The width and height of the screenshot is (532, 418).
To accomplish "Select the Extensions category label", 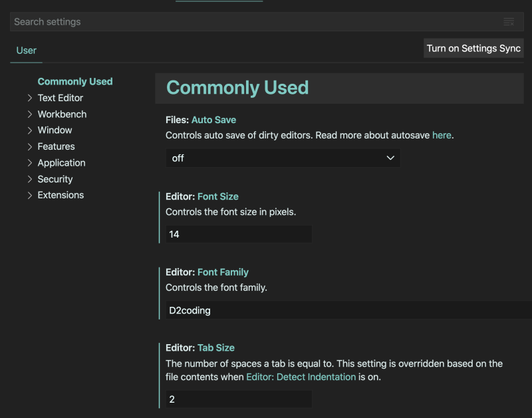I will tap(61, 195).
